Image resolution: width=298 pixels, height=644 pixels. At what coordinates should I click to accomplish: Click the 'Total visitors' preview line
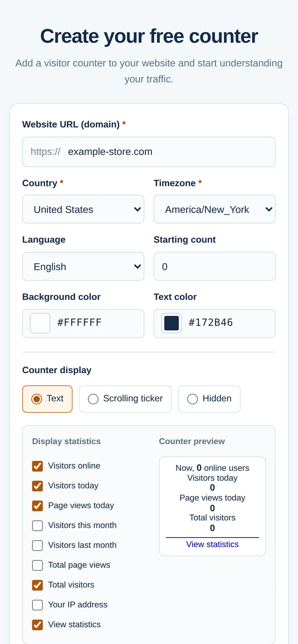212,518
